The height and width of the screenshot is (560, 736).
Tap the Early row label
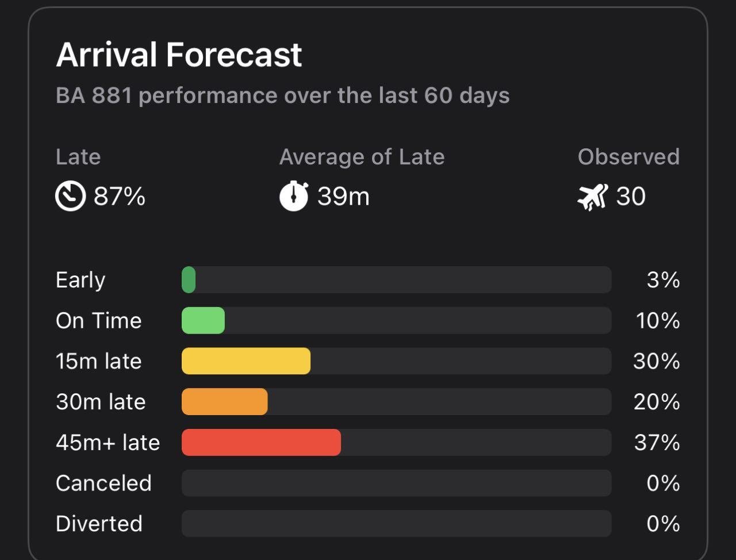80,280
